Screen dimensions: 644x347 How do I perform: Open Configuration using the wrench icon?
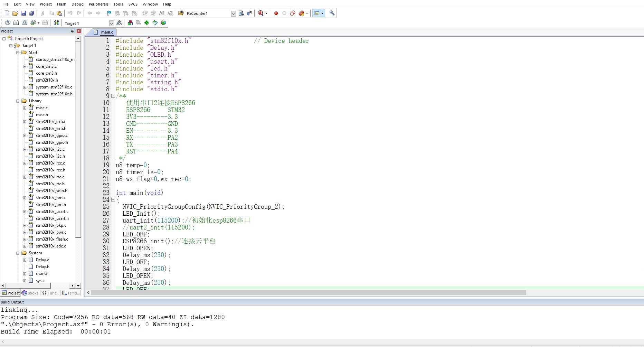point(332,13)
